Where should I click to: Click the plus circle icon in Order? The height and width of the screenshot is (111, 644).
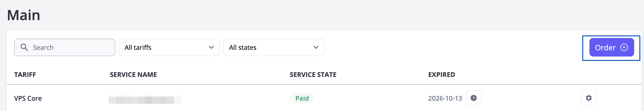pyautogui.click(x=624, y=47)
